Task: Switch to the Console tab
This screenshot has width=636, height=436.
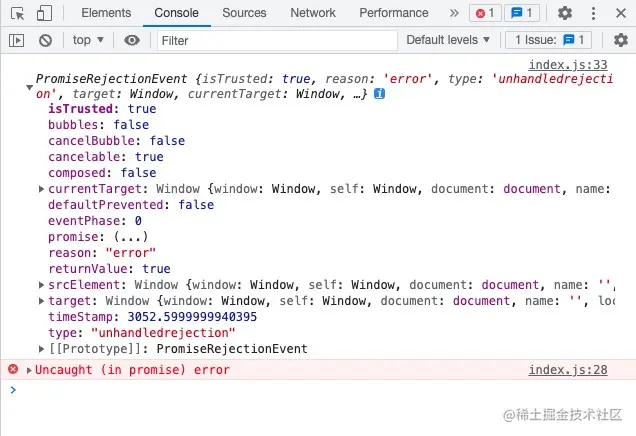Action: (176, 13)
